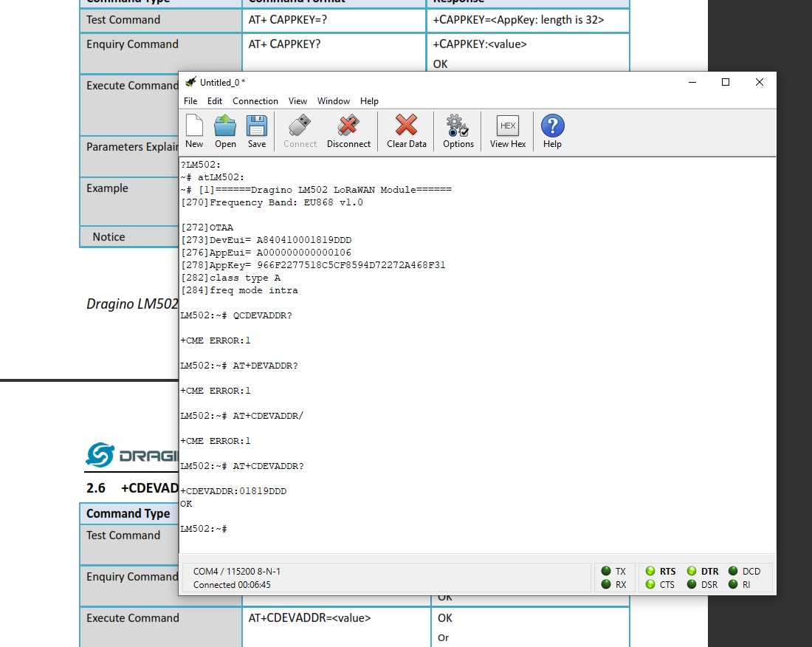Image resolution: width=812 pixels, height=647 pixels.
Task: Click the Dragino logo in background document
Action: 132,455
